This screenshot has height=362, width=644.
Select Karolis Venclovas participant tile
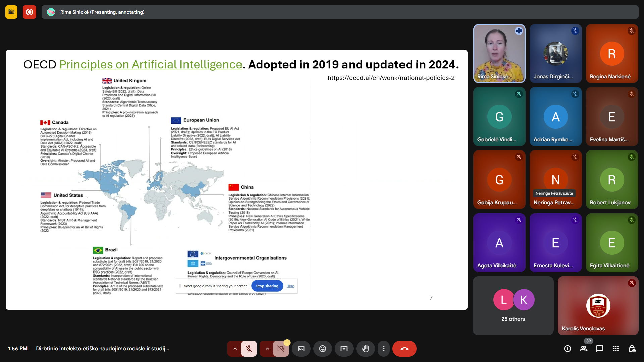(x=598, y=306)
